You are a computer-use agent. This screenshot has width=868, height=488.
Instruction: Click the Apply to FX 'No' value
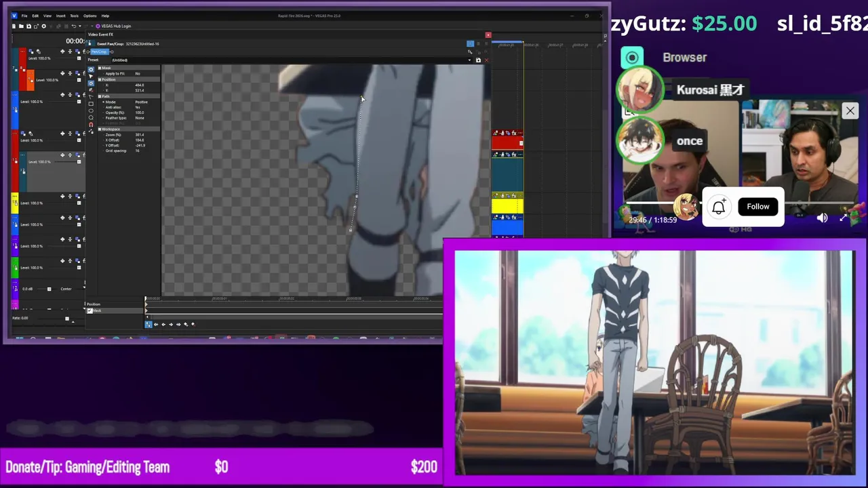pos(138,74)
